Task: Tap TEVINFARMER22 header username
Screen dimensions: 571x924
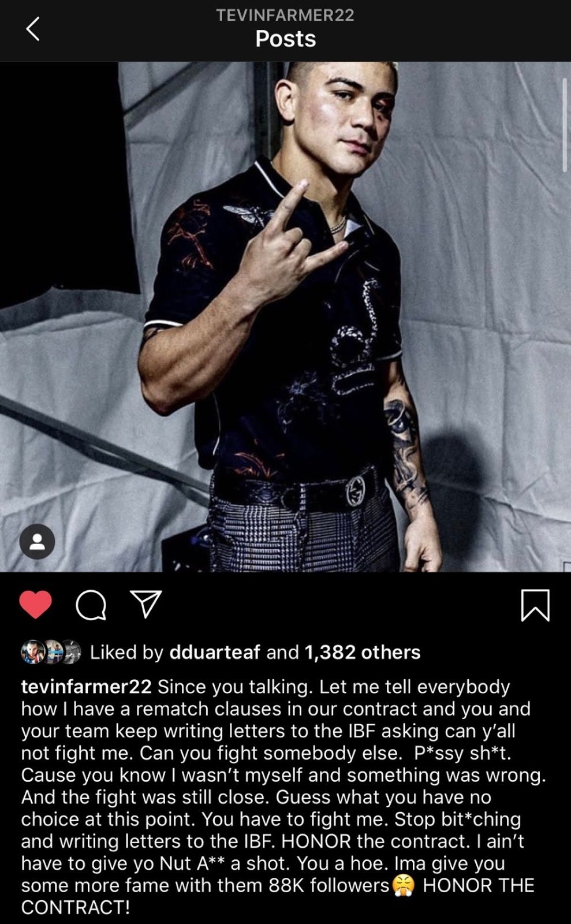Action: [x=285, y=16]
